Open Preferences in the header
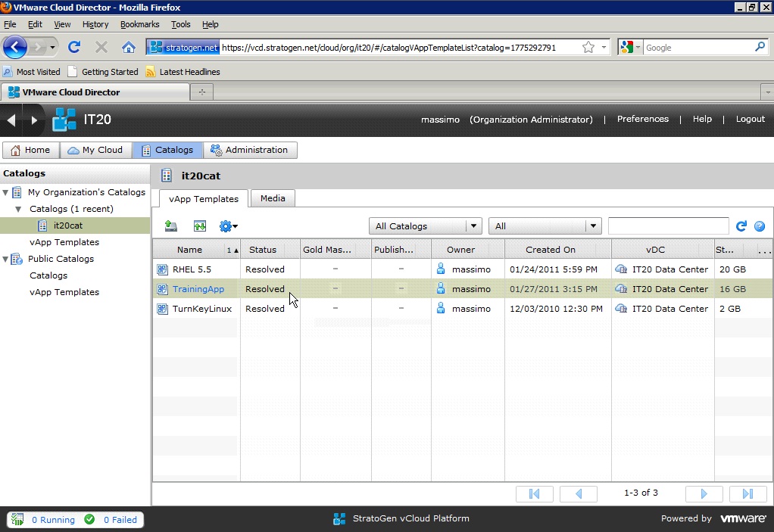Screen dimensions: 774x532 coord(643,119)
